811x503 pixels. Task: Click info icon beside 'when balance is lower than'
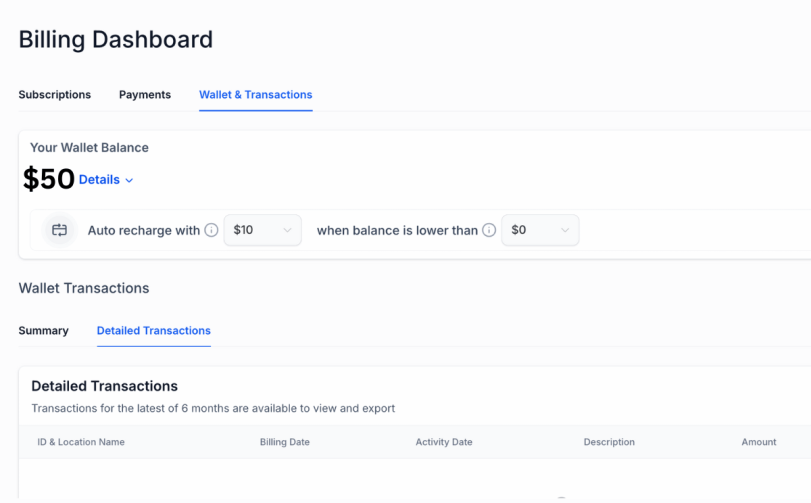(489, 230)
